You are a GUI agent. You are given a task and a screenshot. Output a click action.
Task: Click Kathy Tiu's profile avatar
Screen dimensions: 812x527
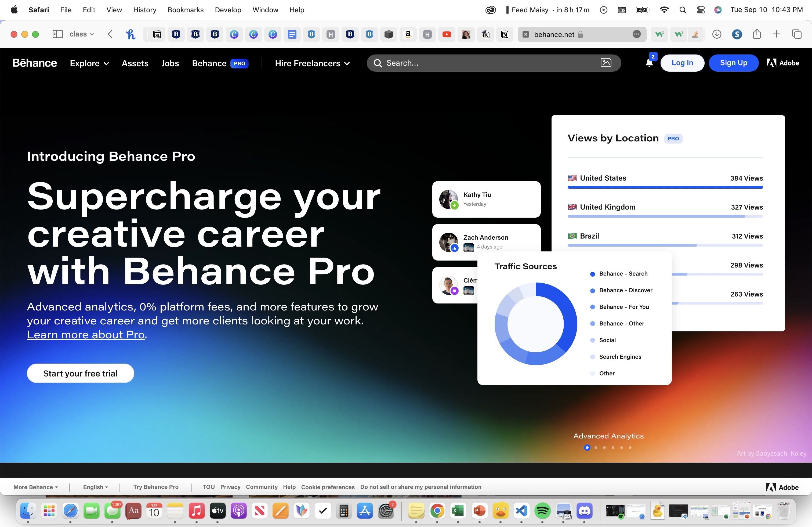pos(449,199)
